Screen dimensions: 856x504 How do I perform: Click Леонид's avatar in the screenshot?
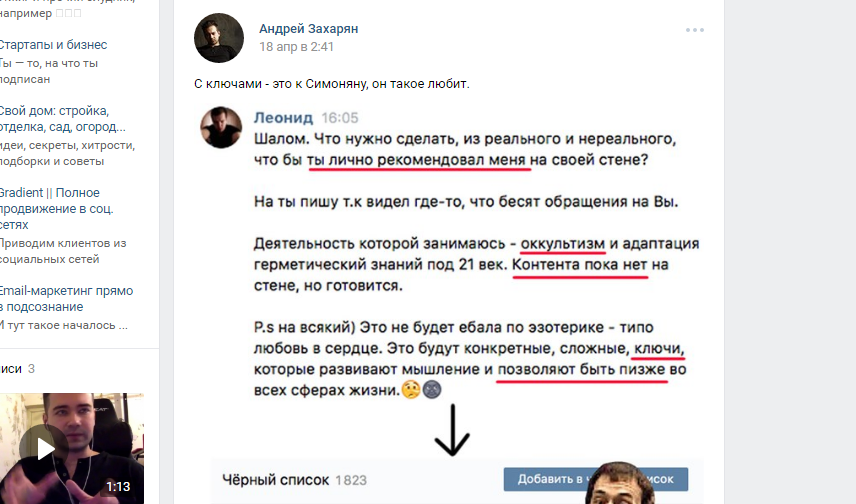pos(221,127)
